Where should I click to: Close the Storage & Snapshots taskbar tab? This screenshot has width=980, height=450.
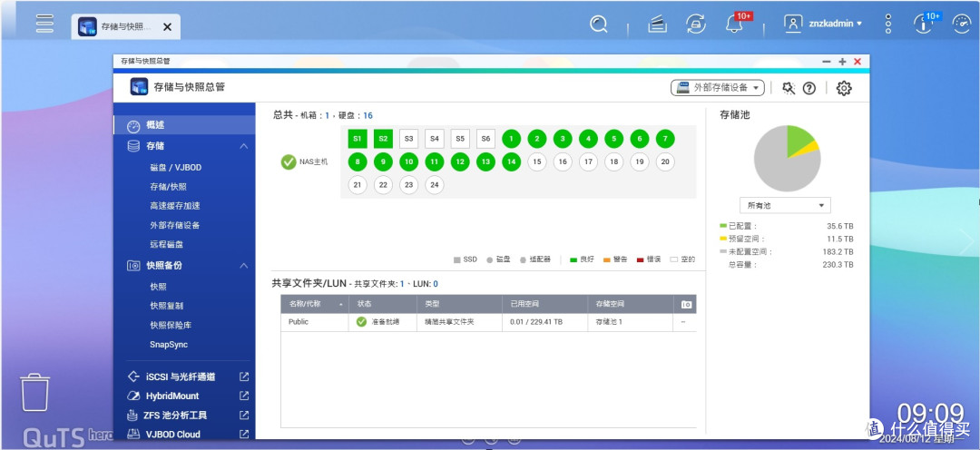[167, 27]
